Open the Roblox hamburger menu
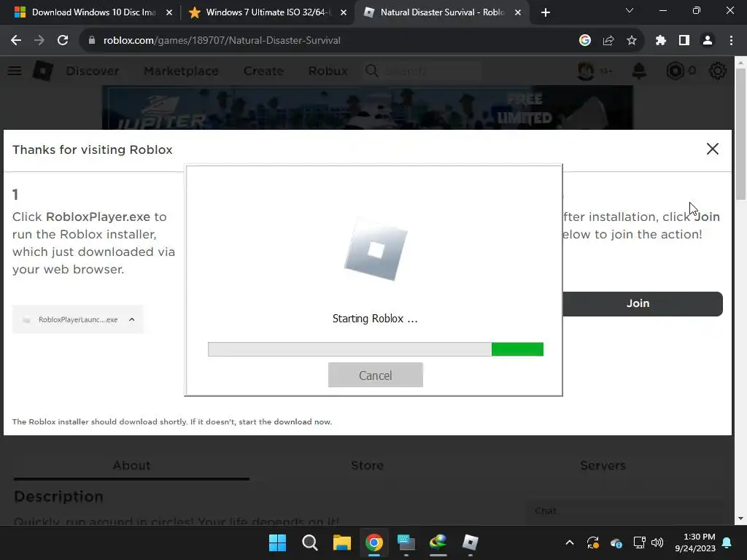The height and width of the screenshot is (560, 747). 15,71
